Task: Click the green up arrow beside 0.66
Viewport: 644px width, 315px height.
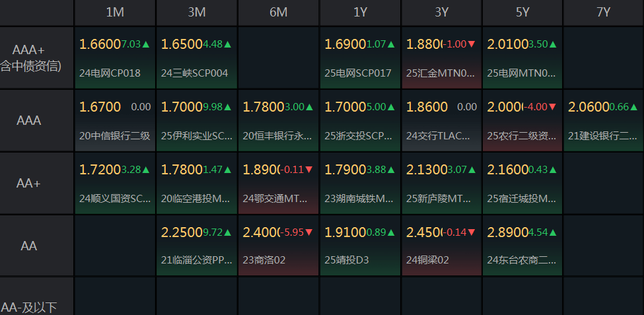Action: (x=633, y=107)
